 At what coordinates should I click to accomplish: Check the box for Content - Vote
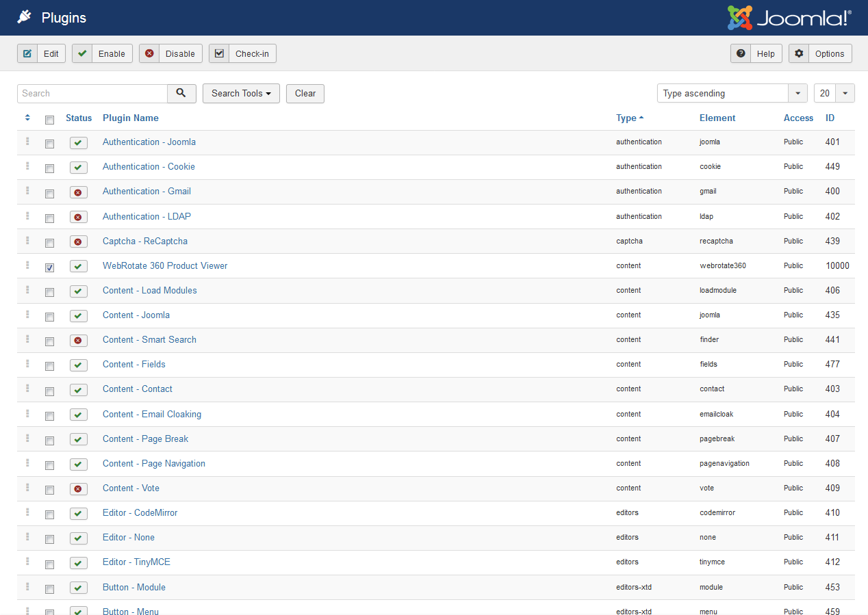pyautogui.click(x=49, y=490)
